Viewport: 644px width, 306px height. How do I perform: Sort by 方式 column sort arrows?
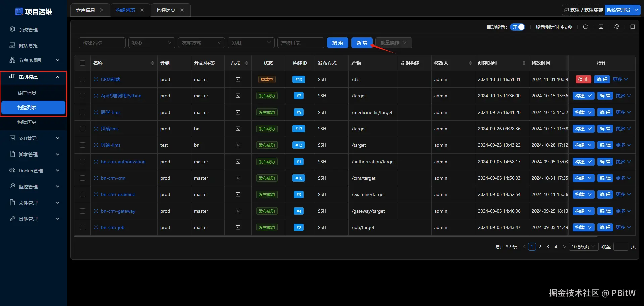click(247, 63)
